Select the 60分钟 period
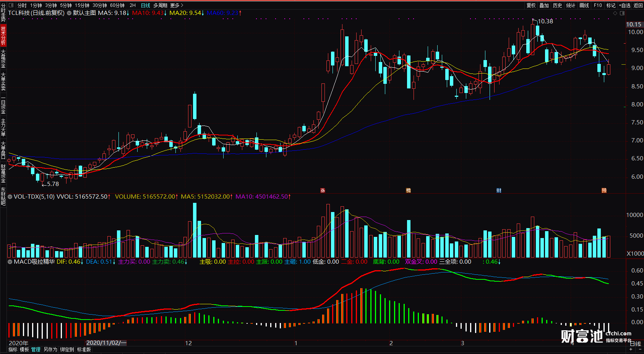 pyautogui.click(x=117, y=5)
